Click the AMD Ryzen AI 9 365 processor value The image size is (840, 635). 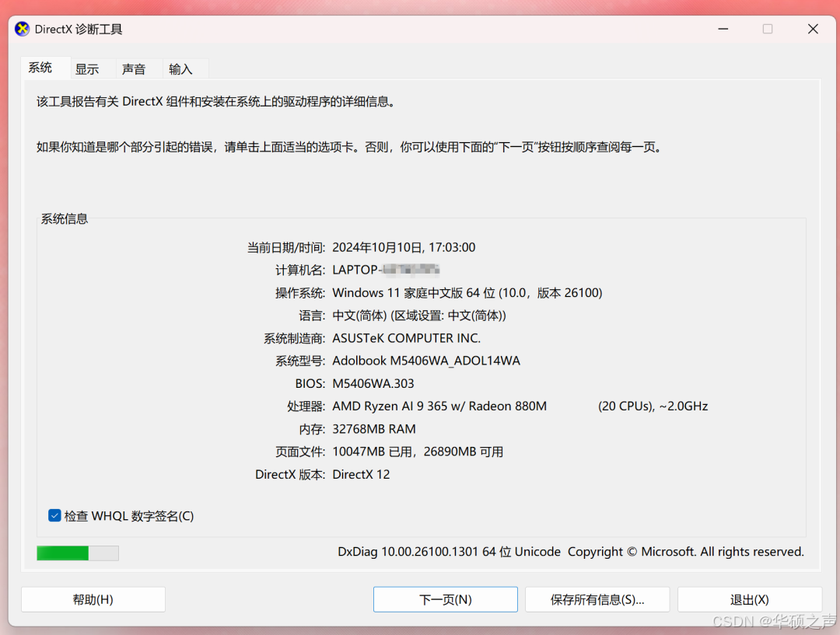tap(439, 406)
